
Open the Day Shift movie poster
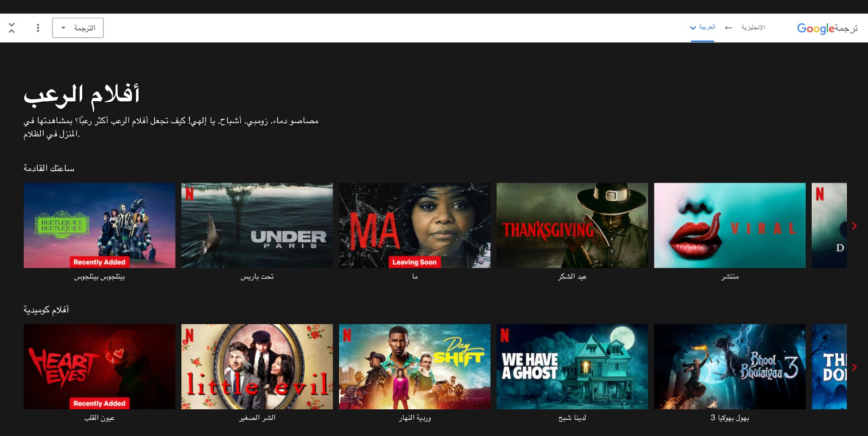tap(415, 367)
